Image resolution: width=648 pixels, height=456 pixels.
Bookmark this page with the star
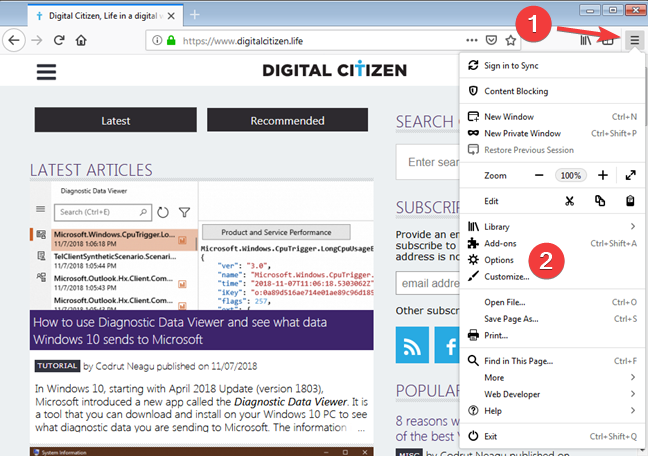[511, 40]
